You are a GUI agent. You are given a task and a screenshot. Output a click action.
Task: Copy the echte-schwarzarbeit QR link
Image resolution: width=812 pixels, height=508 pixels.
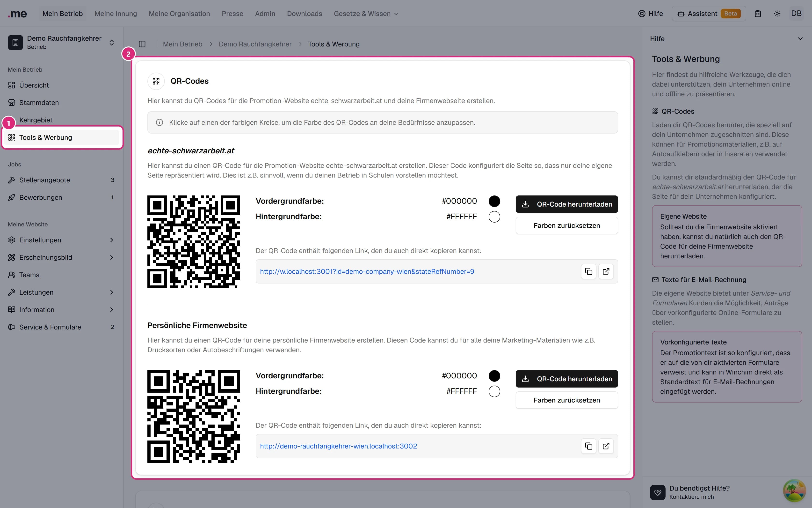[588, 271]
